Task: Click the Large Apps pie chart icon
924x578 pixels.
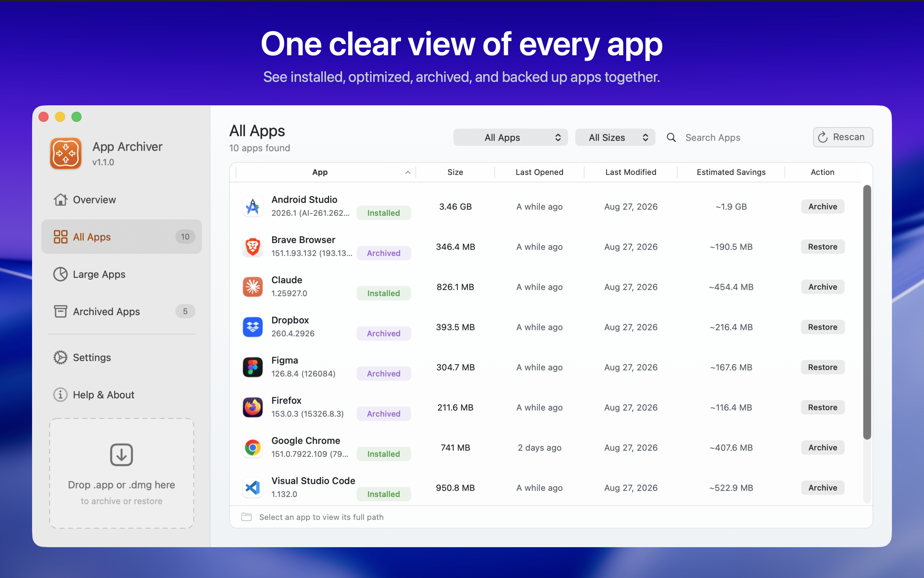Action: point(60,274)
